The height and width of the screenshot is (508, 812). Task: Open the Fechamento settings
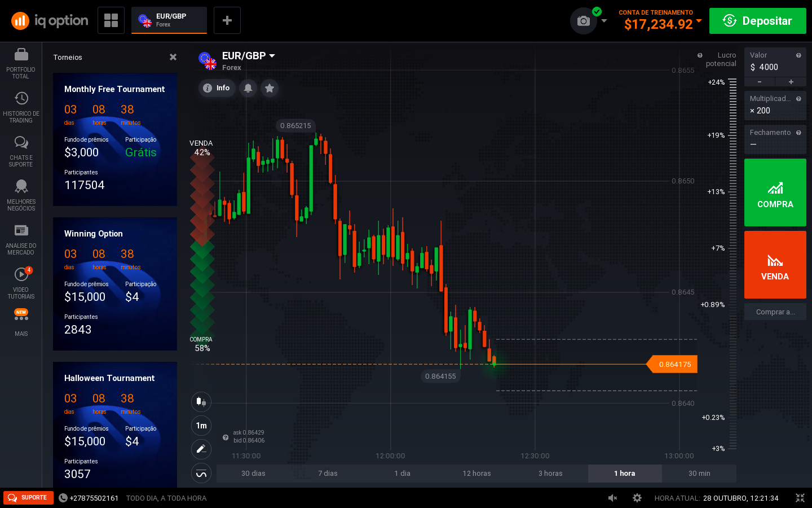tap(775, 139)
